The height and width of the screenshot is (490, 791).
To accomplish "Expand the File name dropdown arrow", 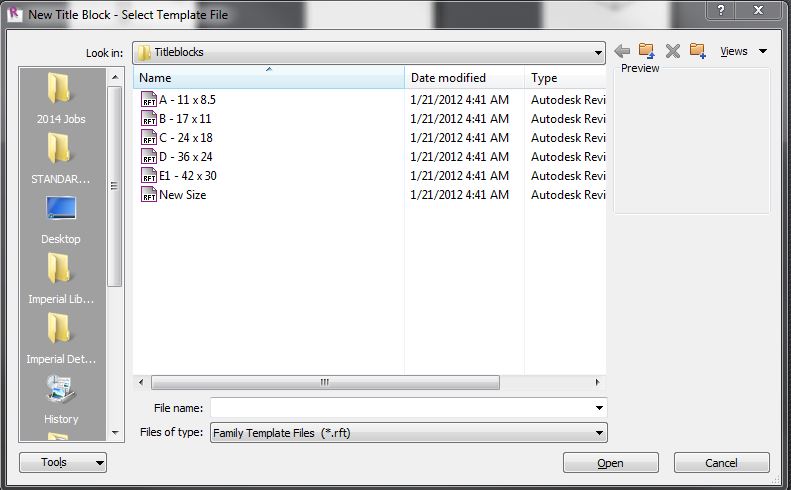I will pos(599,408).
